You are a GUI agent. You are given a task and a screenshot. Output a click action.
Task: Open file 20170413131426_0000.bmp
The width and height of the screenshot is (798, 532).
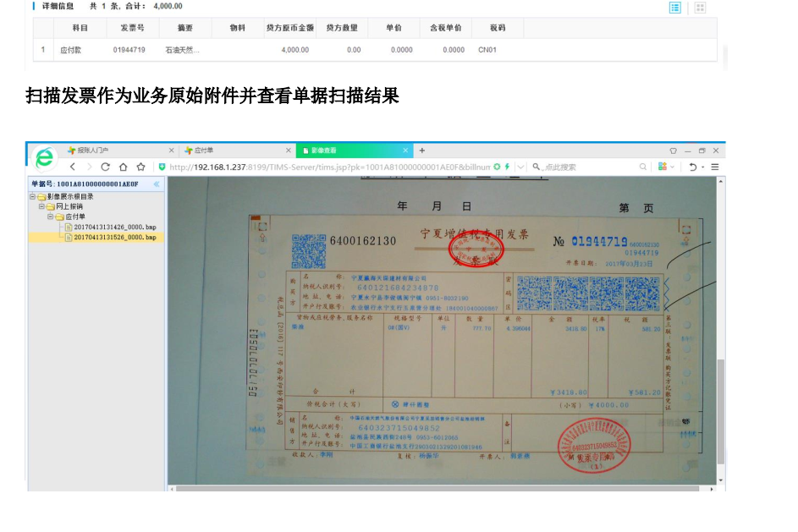114,228
